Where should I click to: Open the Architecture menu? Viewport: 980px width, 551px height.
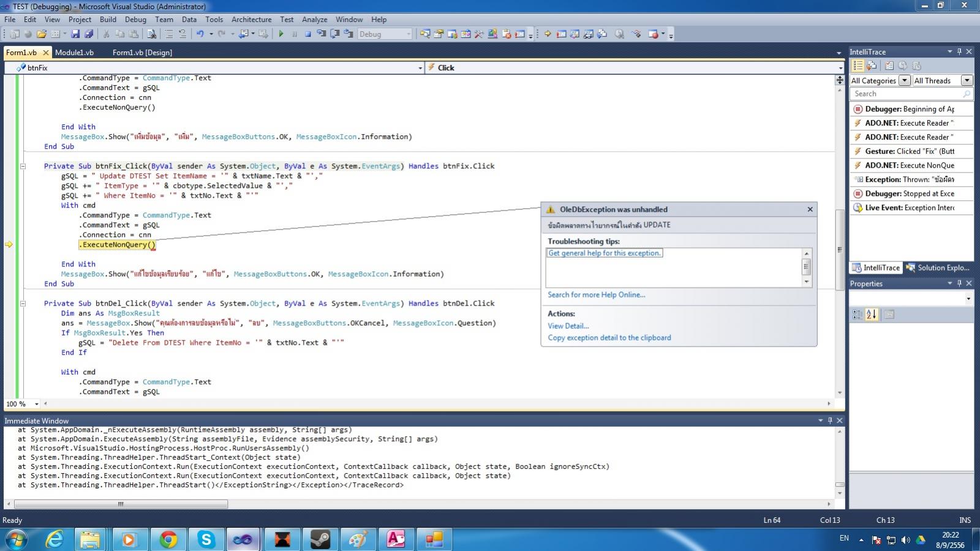coord(251,20)
